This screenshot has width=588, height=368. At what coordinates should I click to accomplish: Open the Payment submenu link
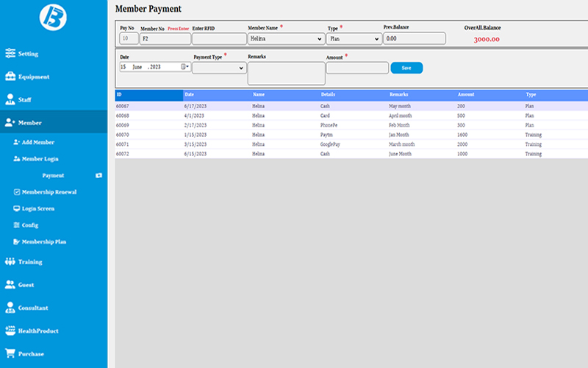click(54, 175)
